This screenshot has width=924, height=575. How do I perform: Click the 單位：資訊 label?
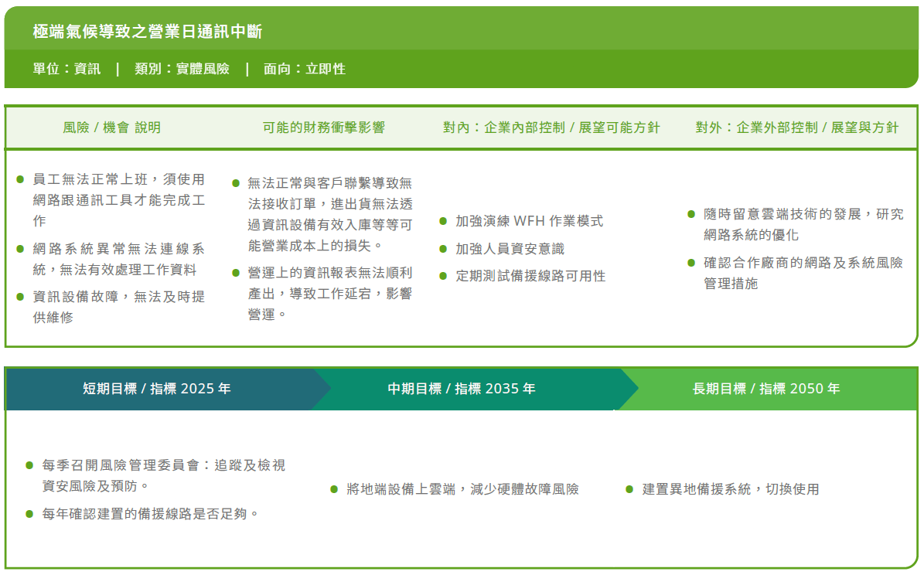pos(66,69)
